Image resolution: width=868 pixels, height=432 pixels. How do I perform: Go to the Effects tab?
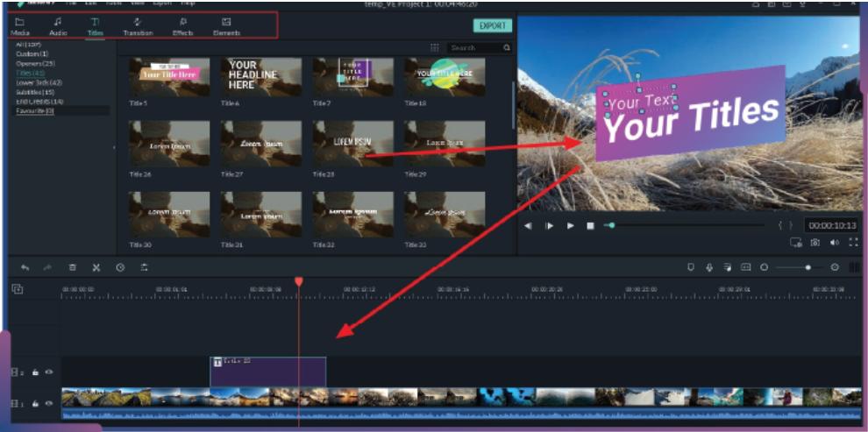(x=182, y=26)
